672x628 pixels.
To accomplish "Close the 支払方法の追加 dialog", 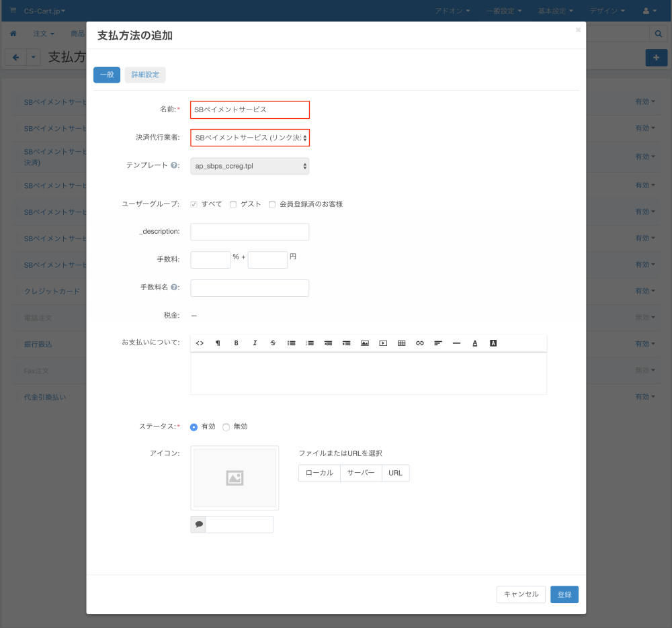I will [x=578, y=30].
